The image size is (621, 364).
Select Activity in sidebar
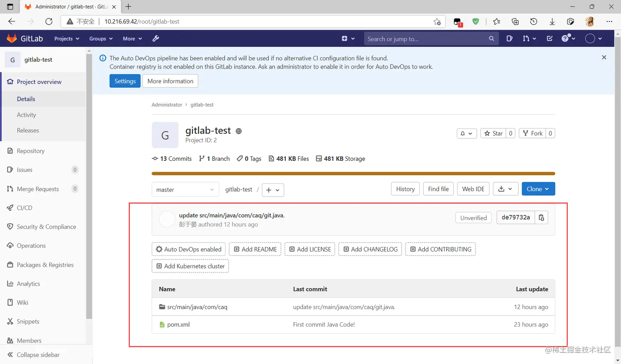coord(26,115)
